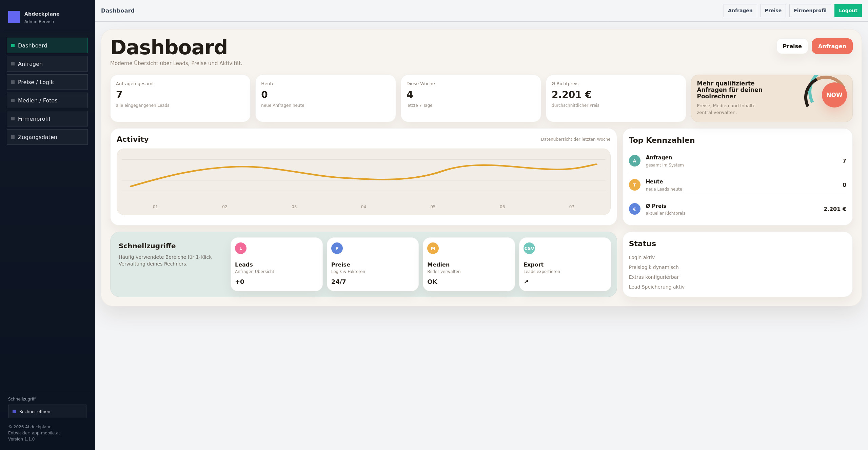Screen dimensions: 868x450
Task: Click Rechner öffnen quick link
Action: 47,411
